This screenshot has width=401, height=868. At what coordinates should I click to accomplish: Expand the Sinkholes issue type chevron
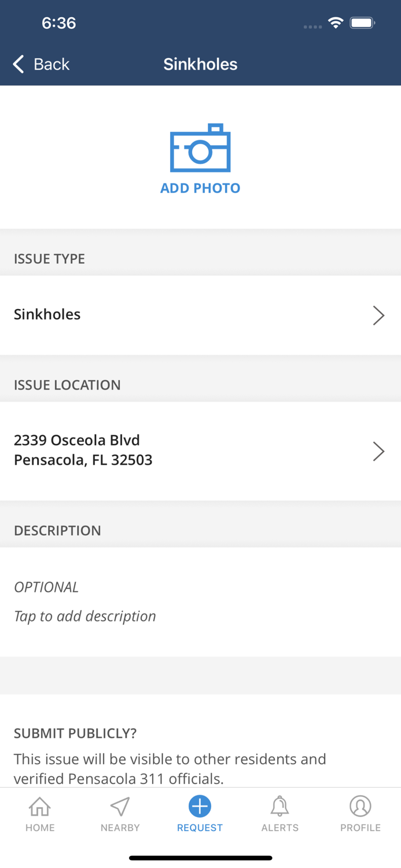tap(379, 315)
